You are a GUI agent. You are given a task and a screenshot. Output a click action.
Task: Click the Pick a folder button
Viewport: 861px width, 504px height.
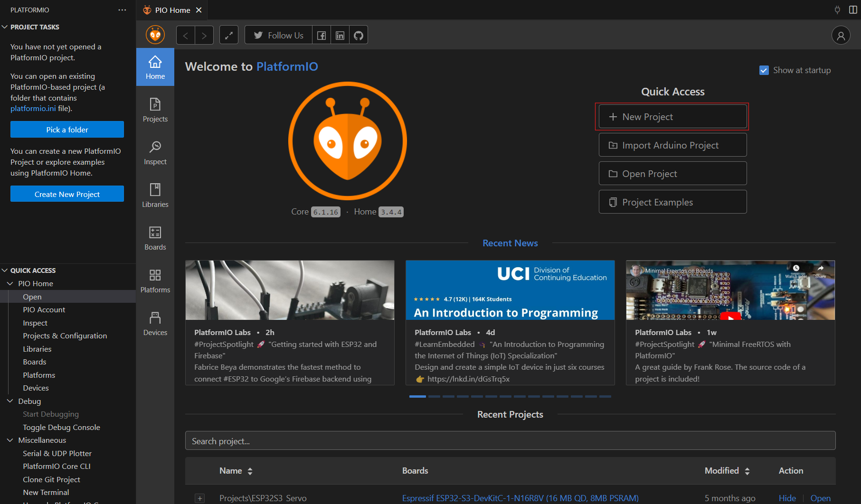tap(67, 130)
